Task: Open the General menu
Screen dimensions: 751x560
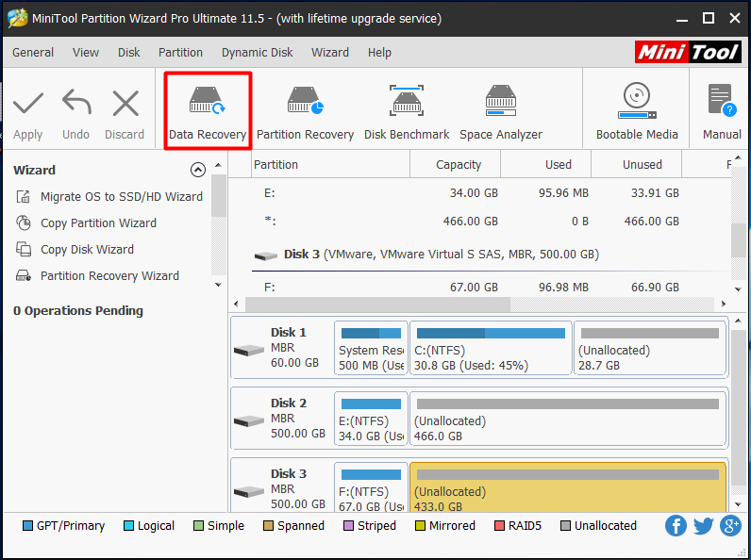Action: coord(33,52)
